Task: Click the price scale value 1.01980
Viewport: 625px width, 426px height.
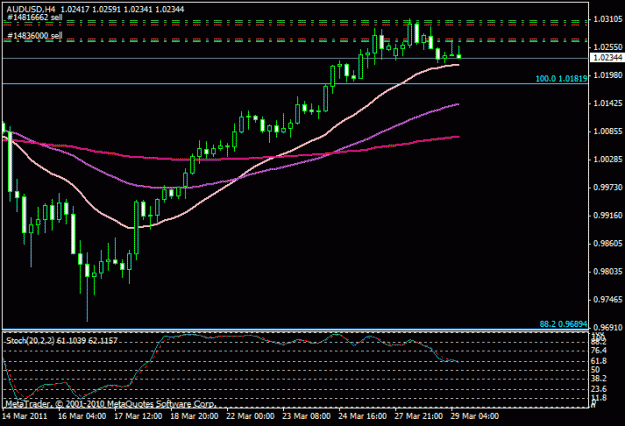Action: 608,75
